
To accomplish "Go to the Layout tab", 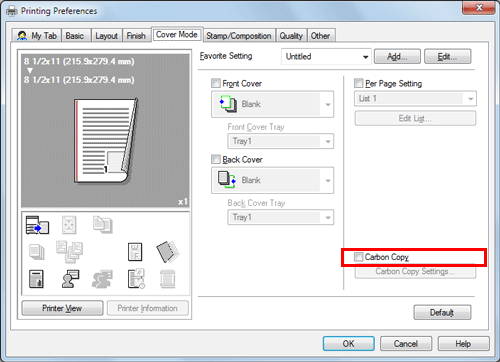I will coord(106,36).
